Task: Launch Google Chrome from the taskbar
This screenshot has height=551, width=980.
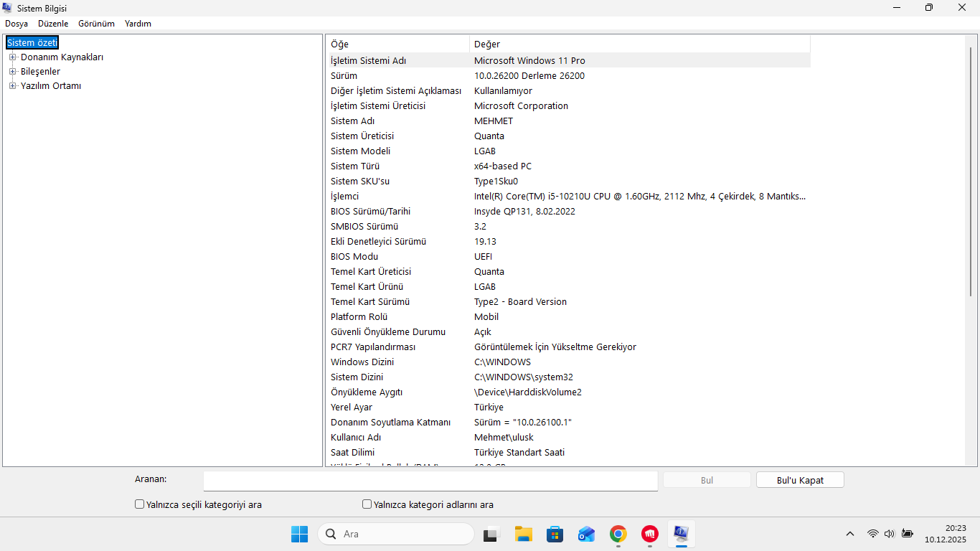Action: (x=618, y=534)
